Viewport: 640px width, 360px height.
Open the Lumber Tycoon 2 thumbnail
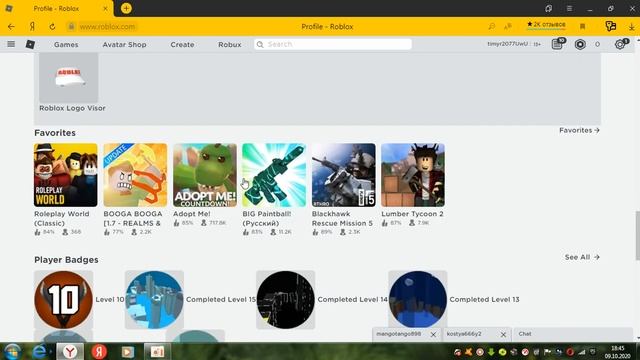[x=413, y=175]
